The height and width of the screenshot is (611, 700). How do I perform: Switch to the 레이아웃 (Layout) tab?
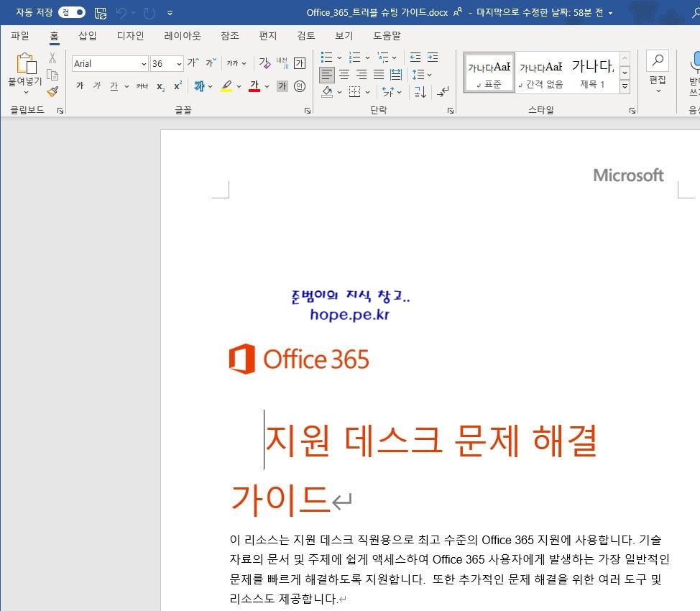183,36
